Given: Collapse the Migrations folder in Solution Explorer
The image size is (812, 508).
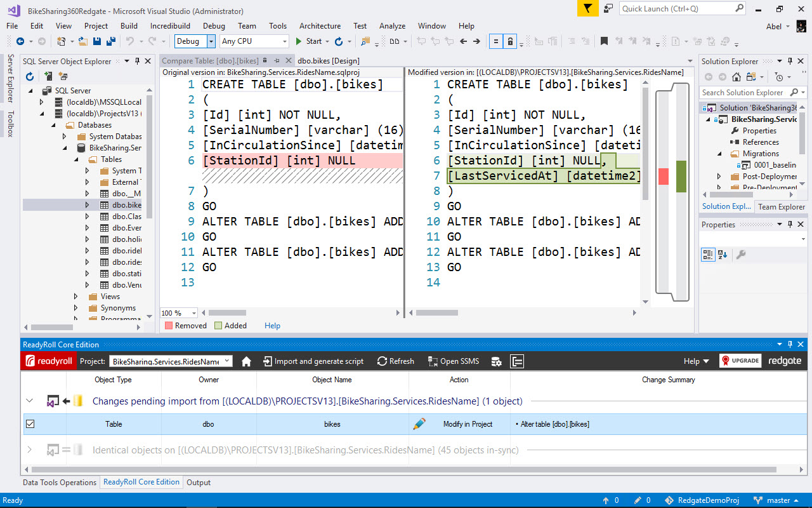Looking at the screenshot, I should (x=719, y=154).
